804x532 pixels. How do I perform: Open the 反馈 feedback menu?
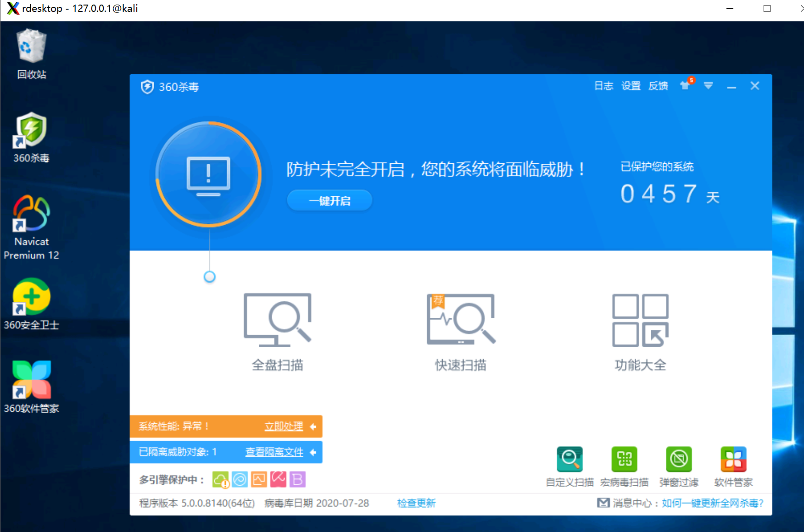658,86
